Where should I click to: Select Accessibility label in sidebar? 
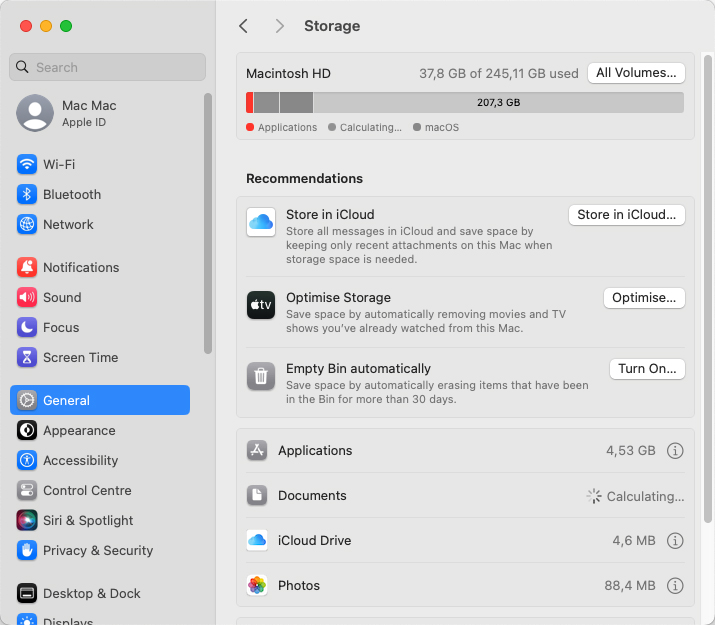point(81,460)
